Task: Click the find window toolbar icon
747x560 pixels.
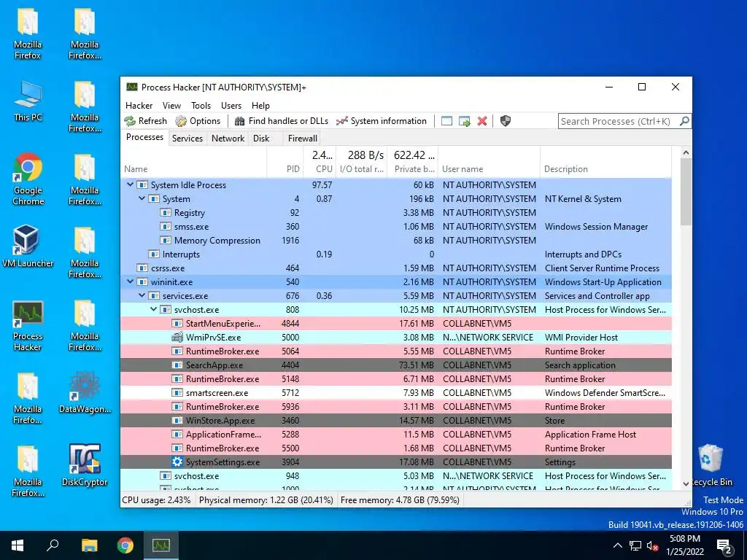Action: 446,121
